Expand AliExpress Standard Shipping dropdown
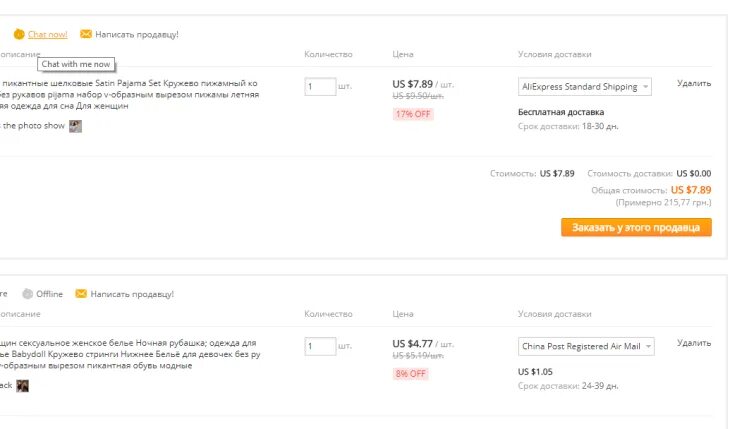This screenshot has width=730, height=429. pos(585,87)
